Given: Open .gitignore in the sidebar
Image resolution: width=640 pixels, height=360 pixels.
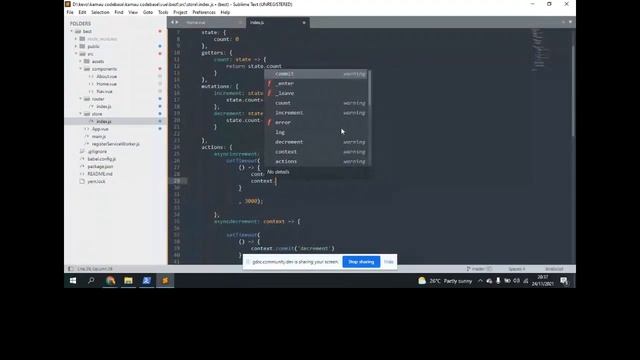Looking at the screenshot, I should 97,151.
